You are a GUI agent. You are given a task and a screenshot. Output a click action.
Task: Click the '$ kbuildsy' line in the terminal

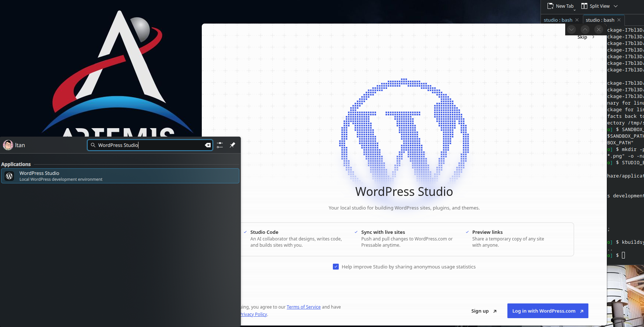(x=626, y=242)
